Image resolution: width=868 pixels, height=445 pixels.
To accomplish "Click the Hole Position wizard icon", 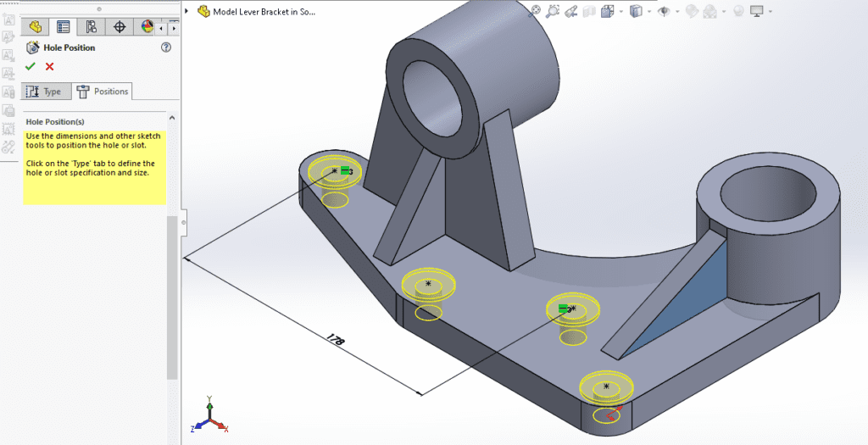I will click(33, 47).
